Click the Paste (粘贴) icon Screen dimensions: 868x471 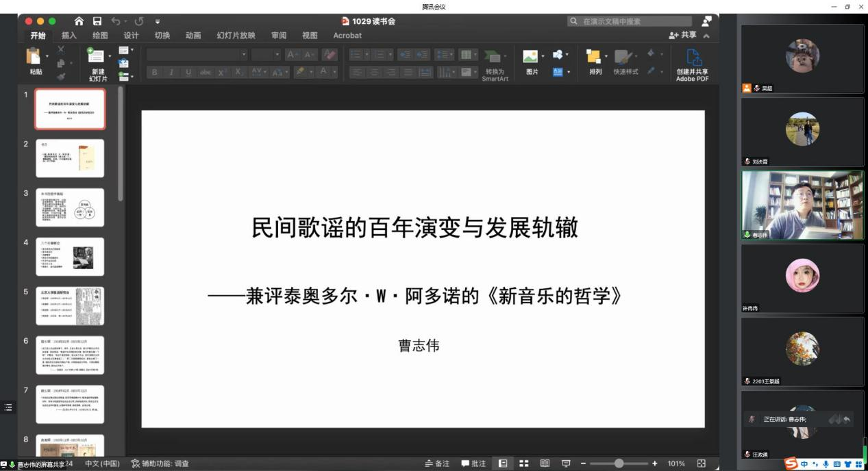coord(34,55)
